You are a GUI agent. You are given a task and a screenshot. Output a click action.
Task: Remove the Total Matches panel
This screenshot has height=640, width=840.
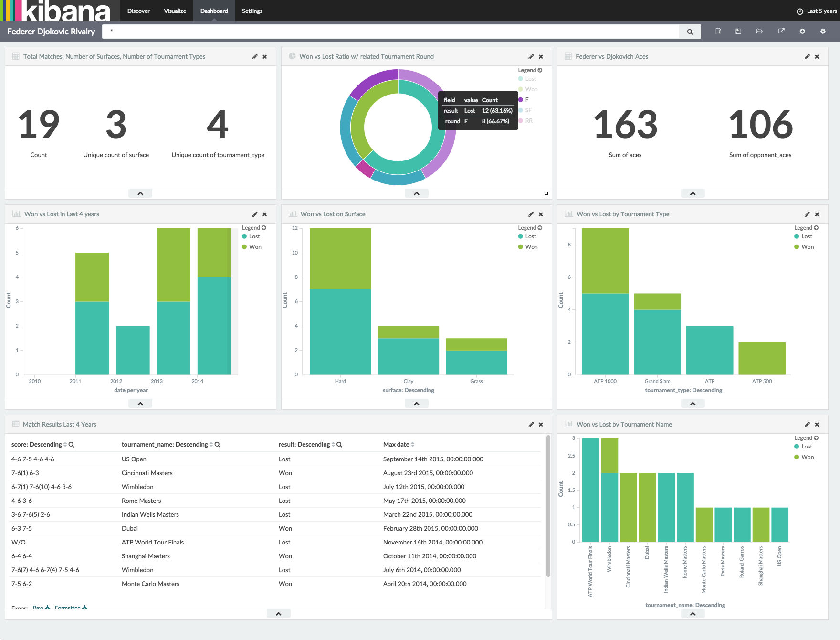click(x=265, y=56)
